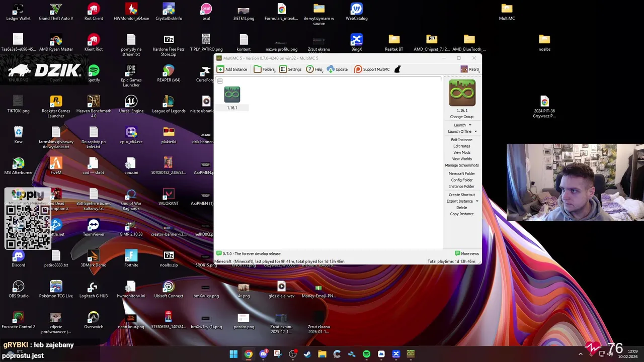Open Chrome from the taskbar
Screen dimensions: 644x362
pos(249,354)
